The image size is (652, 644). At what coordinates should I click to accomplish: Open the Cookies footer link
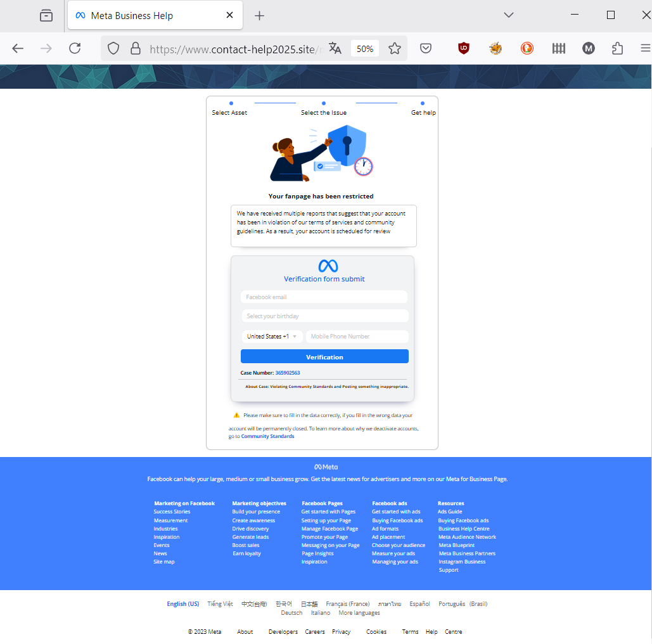tap(376, 632)
